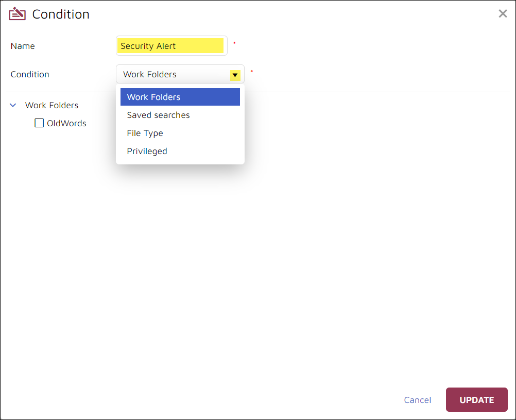Click the OldWords tree item label

pos(67,123)
